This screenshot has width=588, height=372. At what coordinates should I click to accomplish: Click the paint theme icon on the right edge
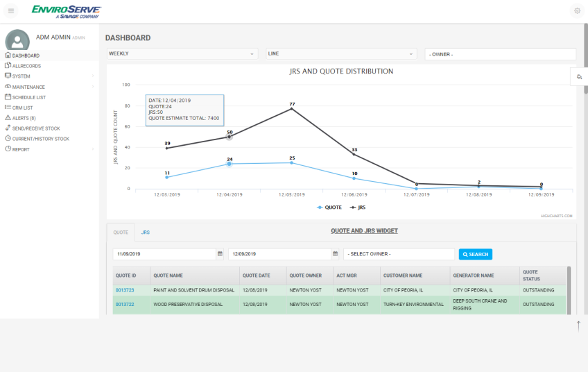(x=579, y=76)
